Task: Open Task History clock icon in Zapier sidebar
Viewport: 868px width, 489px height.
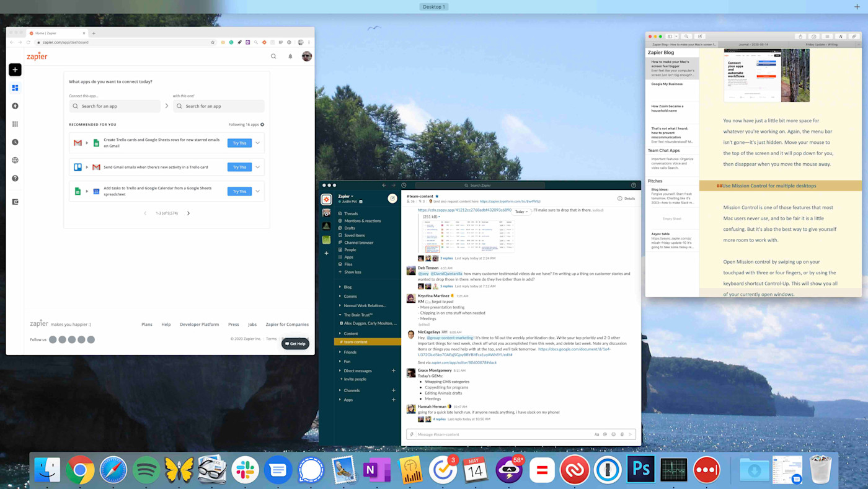Action: point(15,142)
